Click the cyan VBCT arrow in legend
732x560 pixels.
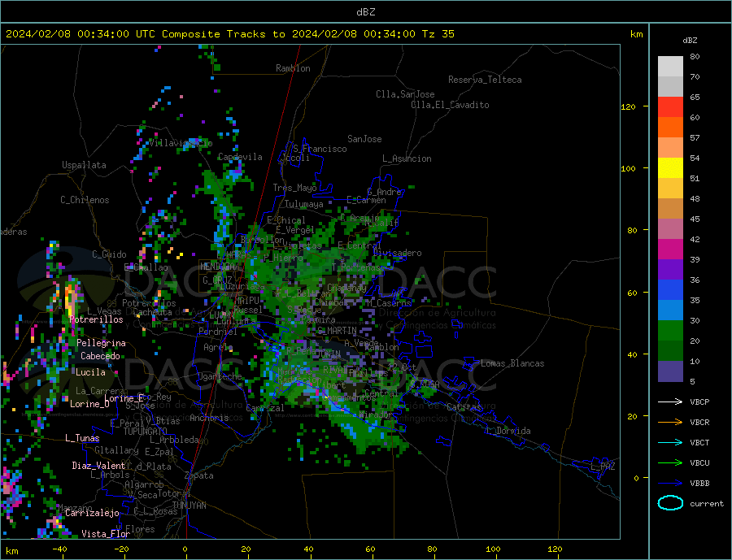point(670,442)
